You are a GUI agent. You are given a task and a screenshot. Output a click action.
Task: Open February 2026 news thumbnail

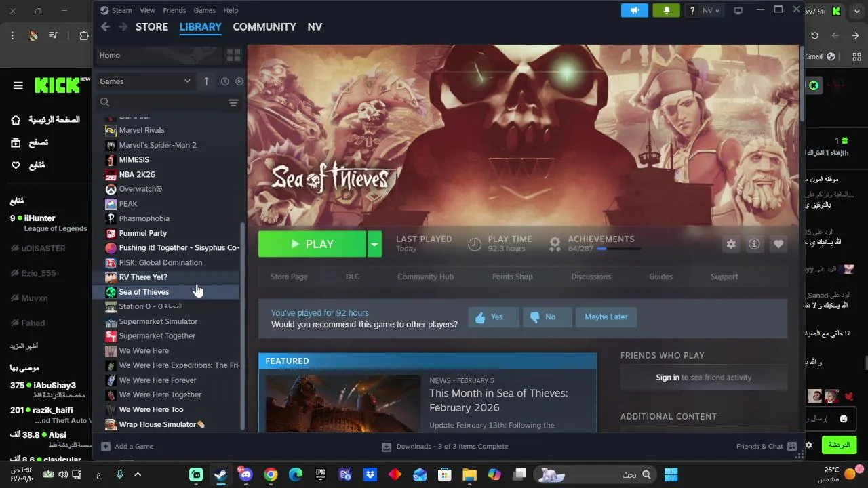coord(343,404)
